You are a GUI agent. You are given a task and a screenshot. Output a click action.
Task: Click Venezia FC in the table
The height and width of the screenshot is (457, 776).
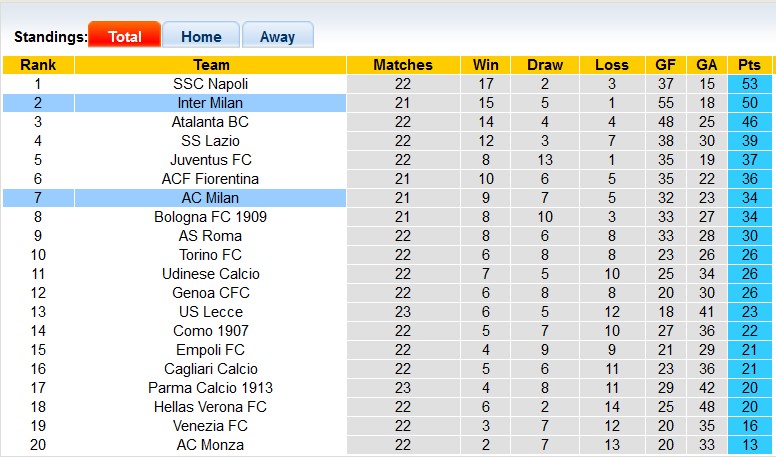pyautogui.click(x=210, y=426)
